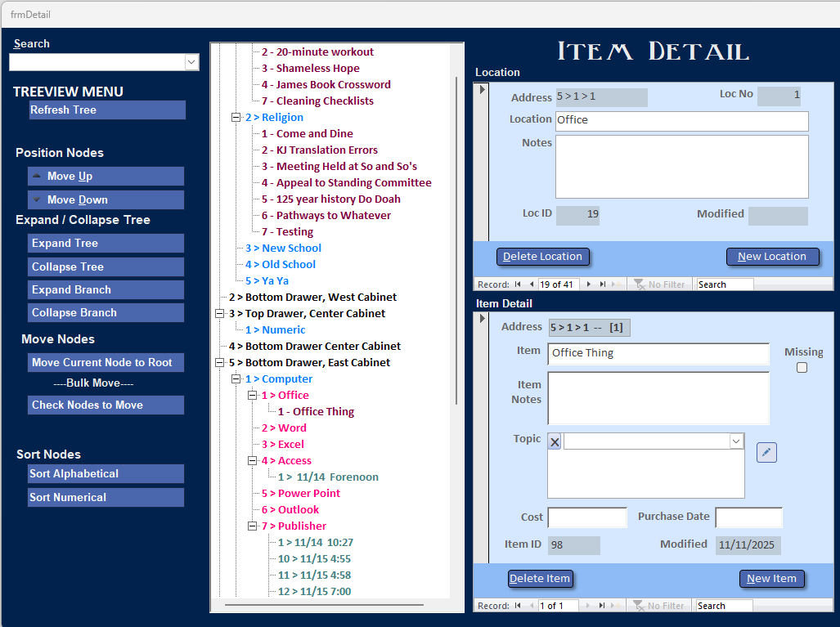Select '2 > Word' tree node
840x627 pixels.
pos(284,428)
